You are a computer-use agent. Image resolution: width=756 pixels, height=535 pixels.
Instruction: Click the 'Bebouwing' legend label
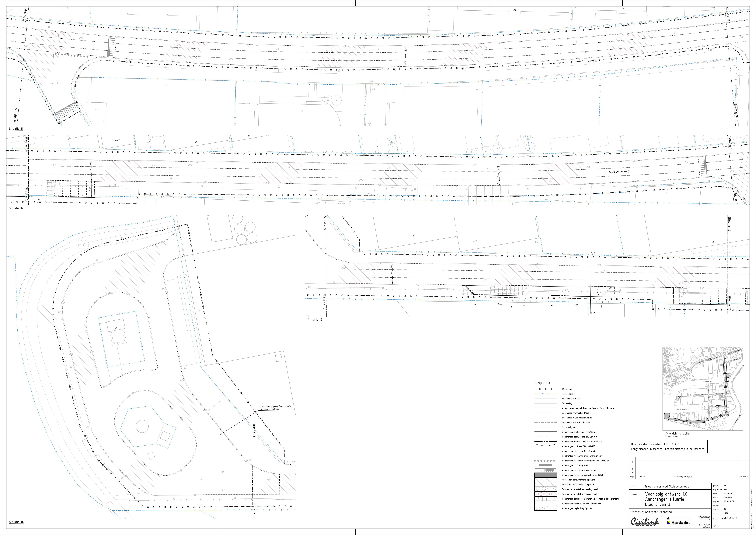pos(567,404)
